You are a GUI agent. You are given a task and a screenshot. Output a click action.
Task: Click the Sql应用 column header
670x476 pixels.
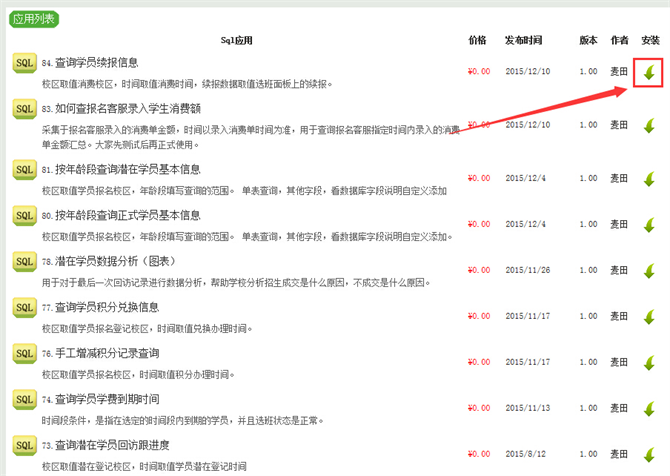click(x=236, y=41)
